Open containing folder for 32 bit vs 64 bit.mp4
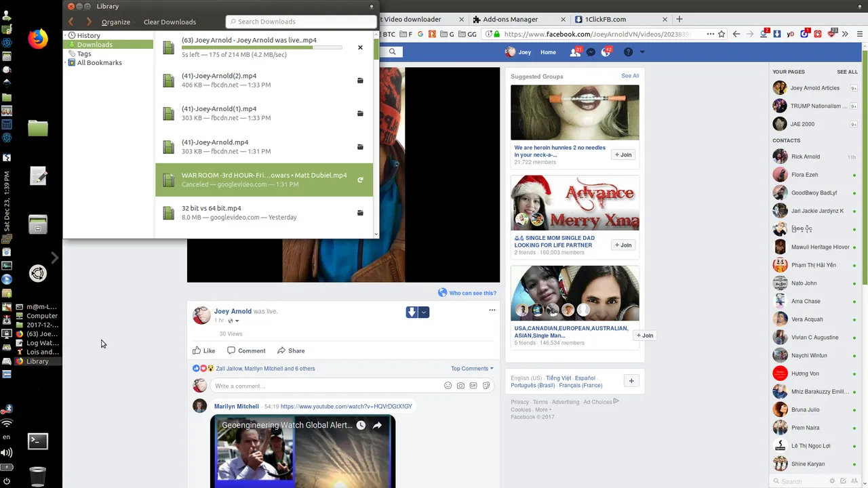 tap(360, 213)
